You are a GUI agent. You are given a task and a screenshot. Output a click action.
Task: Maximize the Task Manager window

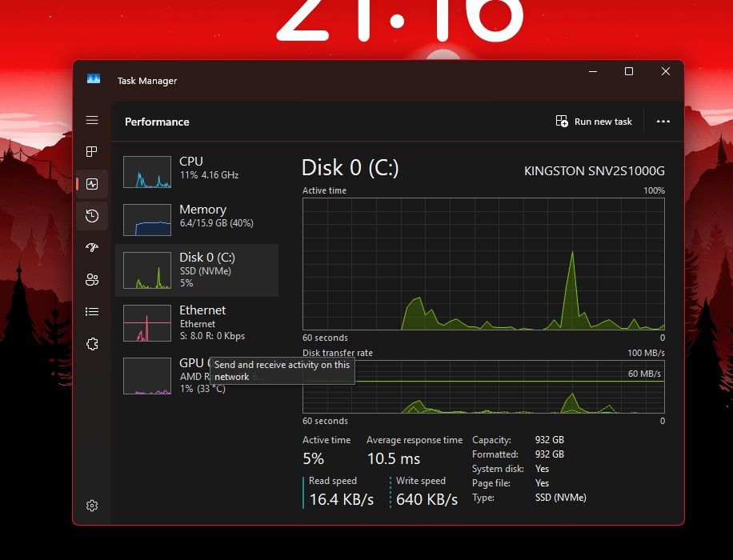pos(629,71)
